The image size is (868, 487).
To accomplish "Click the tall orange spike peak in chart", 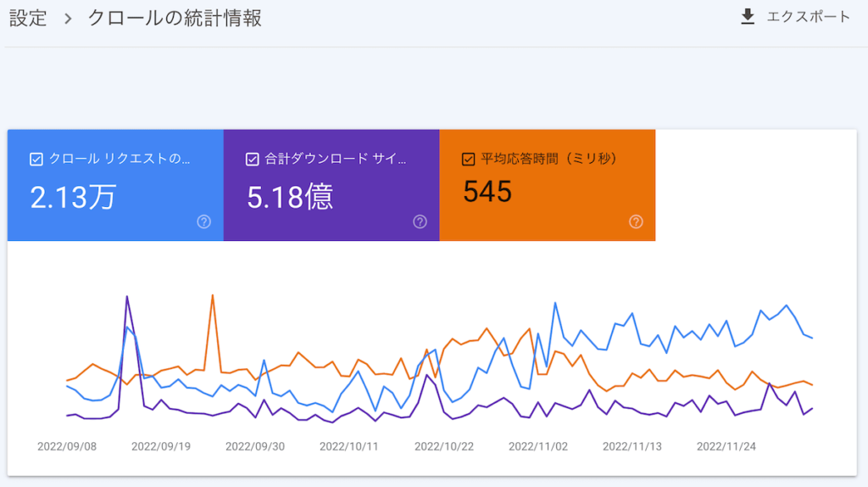I will [x=212, y=295].
